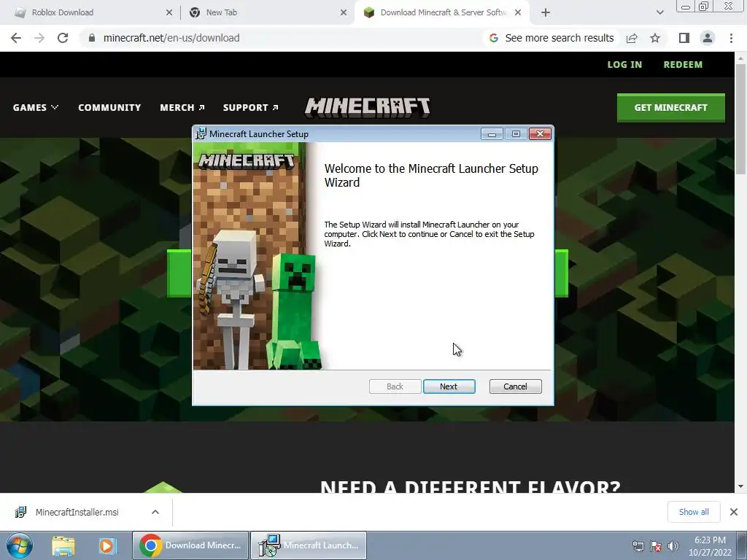
Task: Click the browser forward arrow
Action: coord(39,38)
